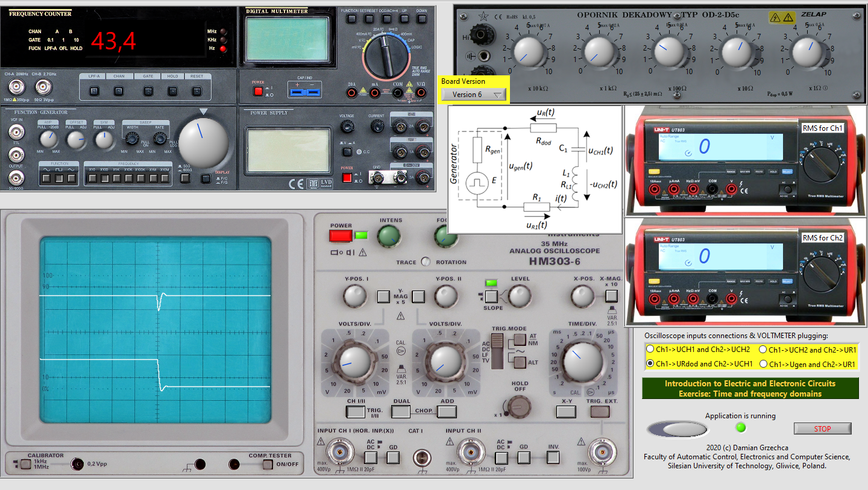Viewport: 868px width, 490px height.
Task: Click the TIME/DIV. rotary knob
Action: tap(582, 362)
